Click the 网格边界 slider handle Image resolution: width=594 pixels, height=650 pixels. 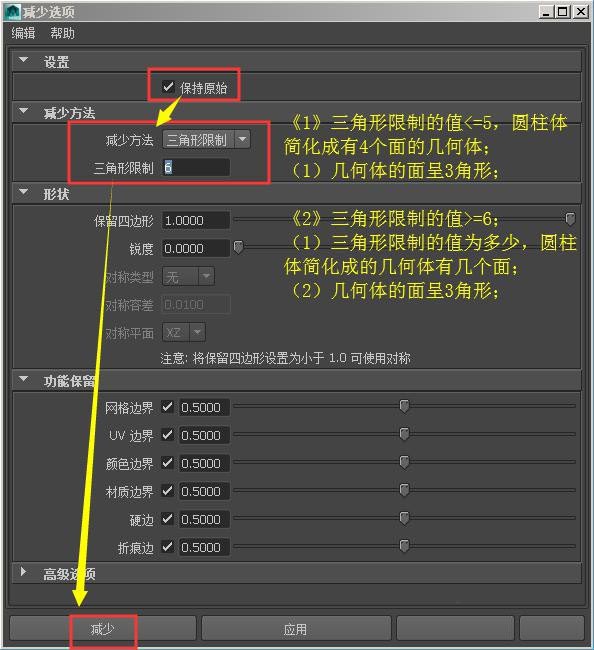404,406
